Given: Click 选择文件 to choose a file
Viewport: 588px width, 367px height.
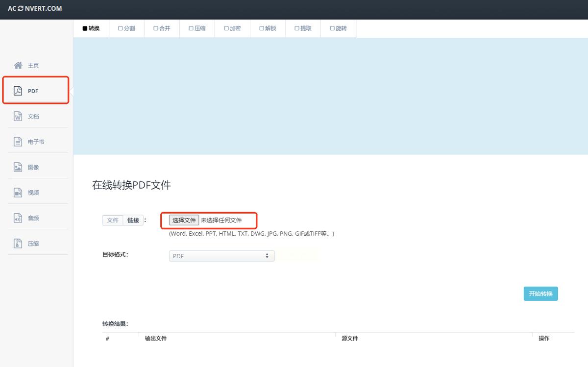Looking at the screenshot, I should click(x=184, y=220).
